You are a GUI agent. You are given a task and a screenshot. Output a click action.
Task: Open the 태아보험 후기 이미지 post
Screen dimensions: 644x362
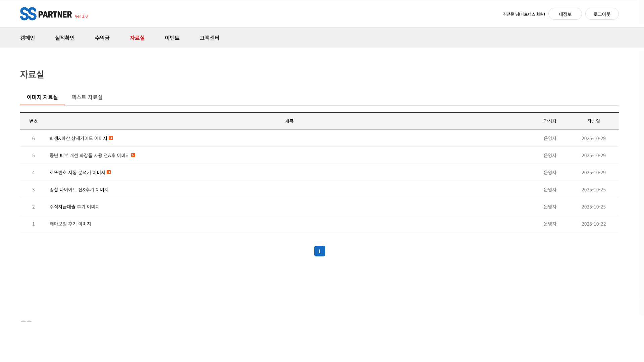pyautogui.click(x=70, y=224)
